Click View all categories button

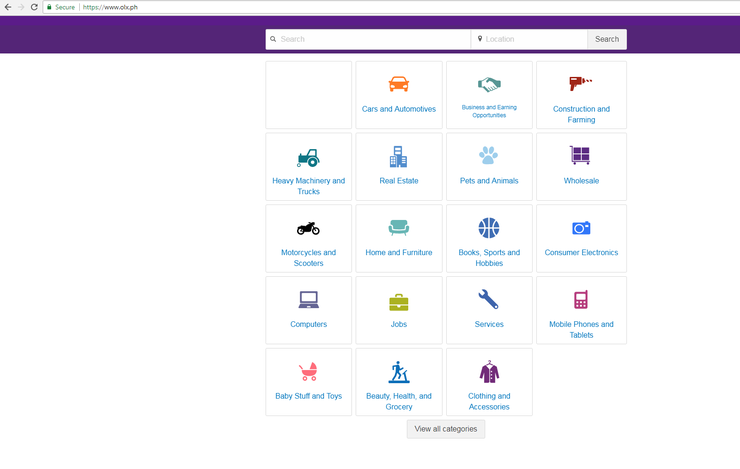pos(446,429)
